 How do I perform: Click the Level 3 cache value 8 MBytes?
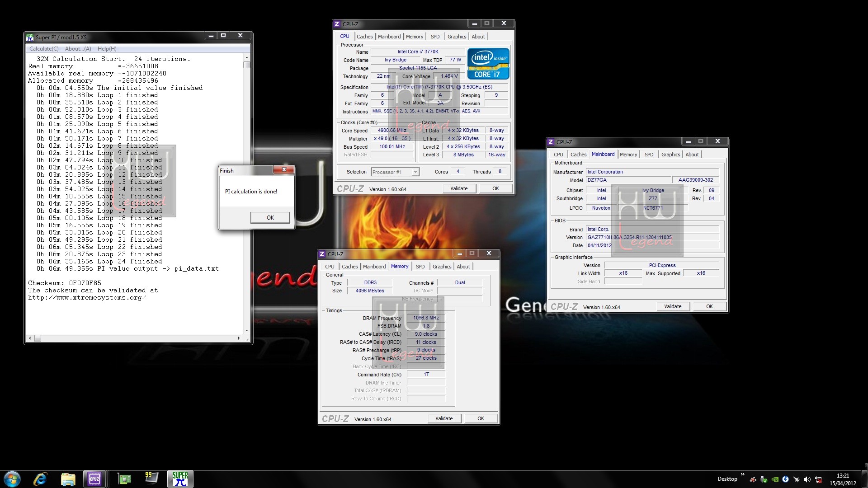point(463,155)
